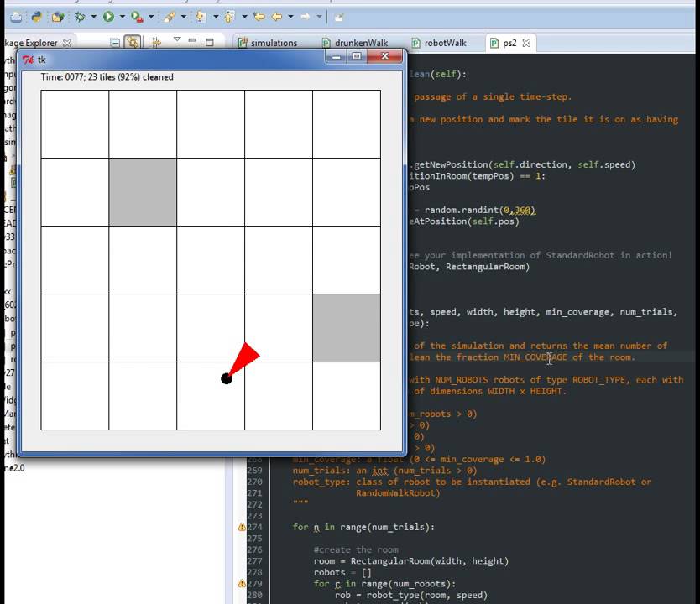Click the gray uncleaned tile in second row
This screenshot has height=604, width=700.
[x=143, y=192]
